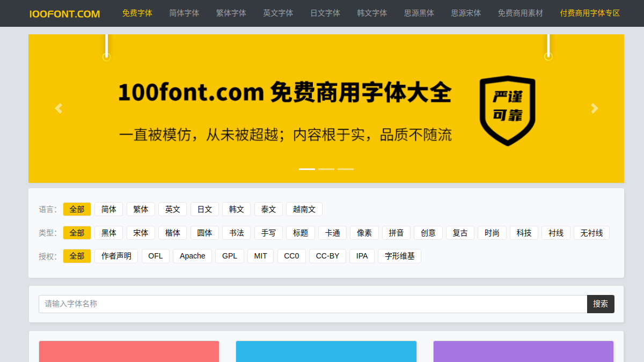Filter license by CC0
644x362 pixels.
291,256
